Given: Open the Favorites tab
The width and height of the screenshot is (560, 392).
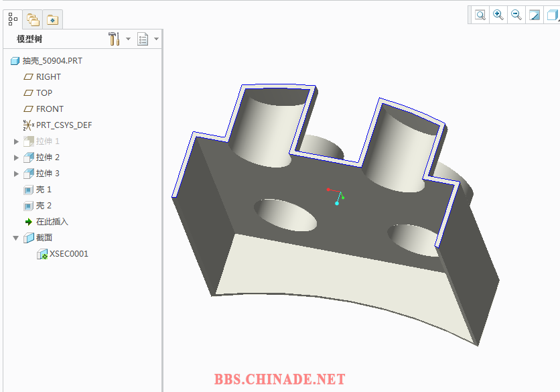Looking at the screenshot, I should [53, 19].
